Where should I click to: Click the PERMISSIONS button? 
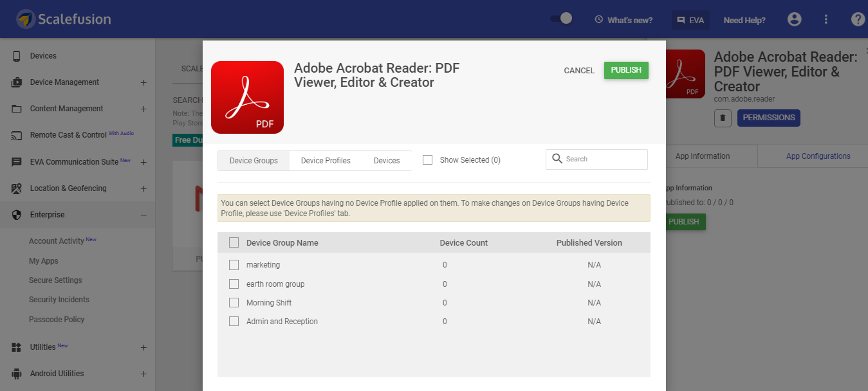(769, 118)
